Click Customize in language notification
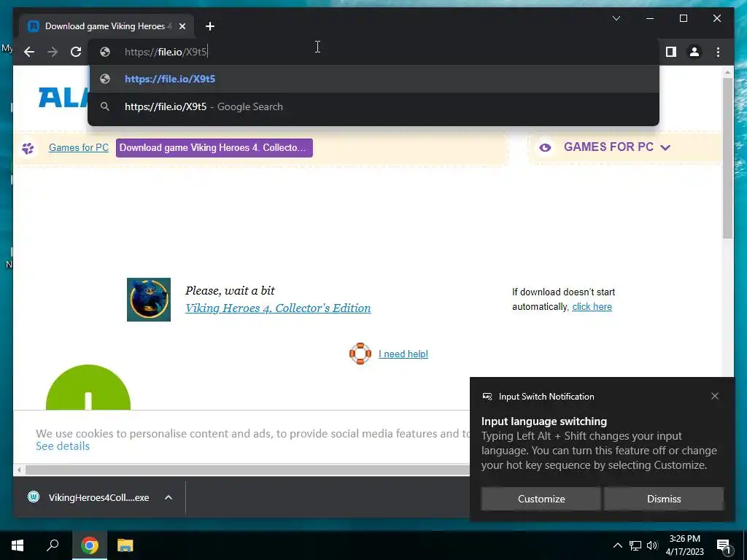 (541, 499)
